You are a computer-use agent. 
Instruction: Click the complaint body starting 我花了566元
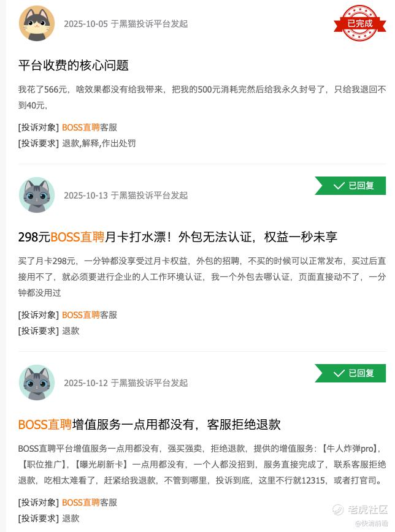tap(202, 97)
